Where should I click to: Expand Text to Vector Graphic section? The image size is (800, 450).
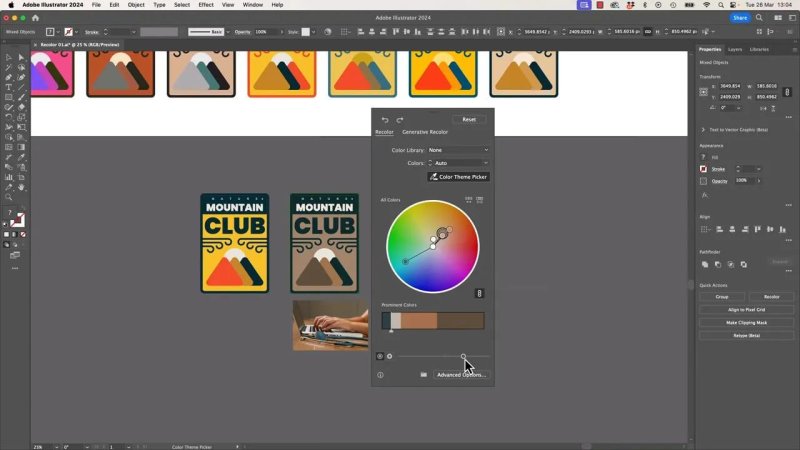703,130
